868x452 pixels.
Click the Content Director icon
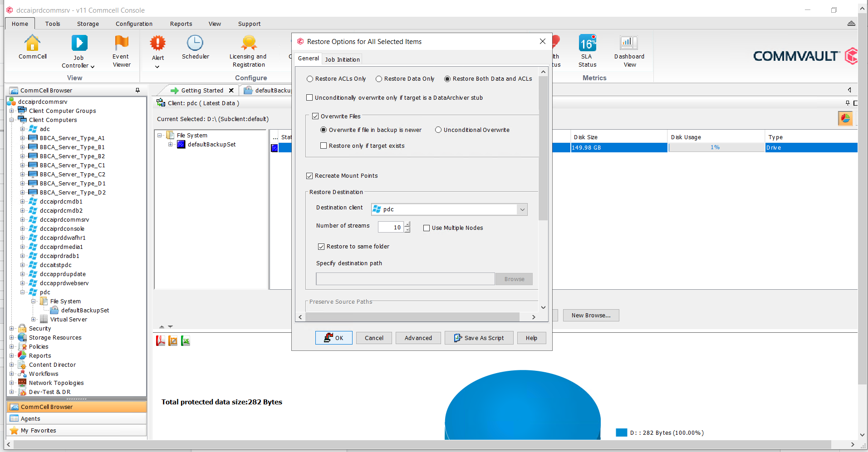[x=22, y=365]
